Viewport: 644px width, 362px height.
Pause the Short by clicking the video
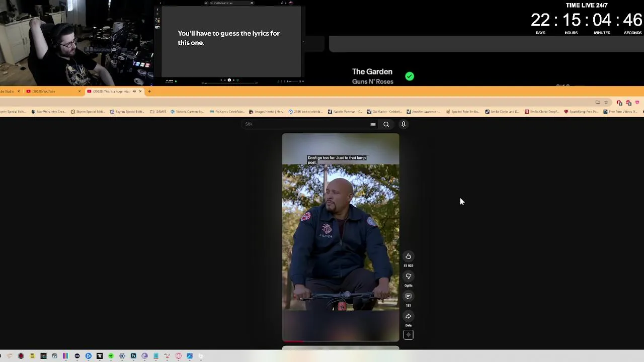tap(341, 236)
